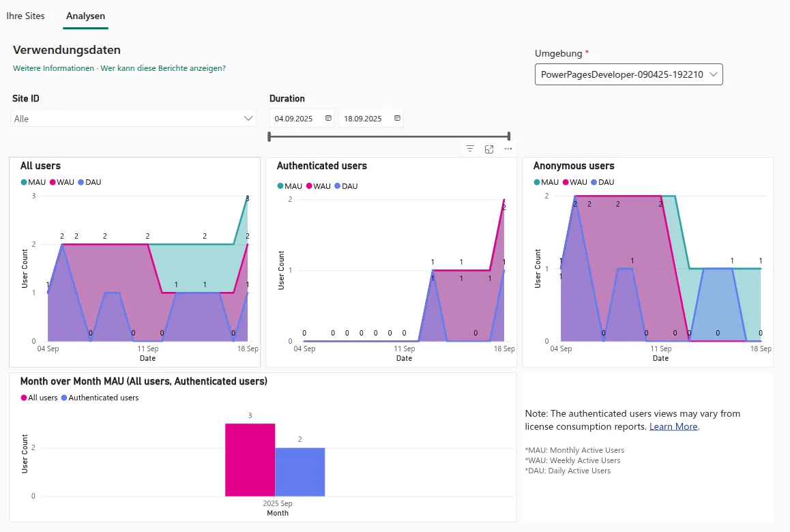Select All users legend in Month over Month chart
This screenshot has height=532, width=790.
pos(40,398)
